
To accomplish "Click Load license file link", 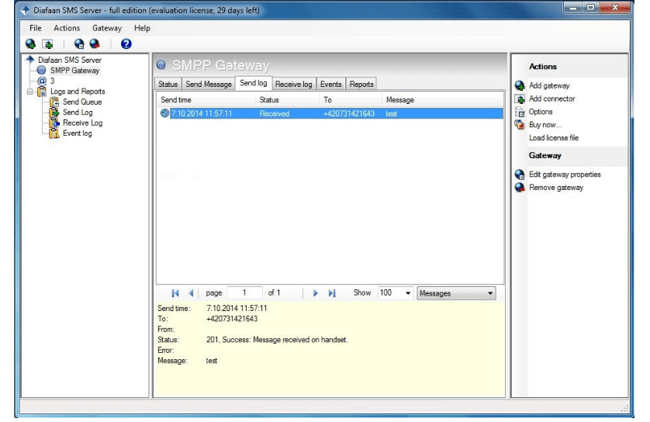I will pos(553,138).
